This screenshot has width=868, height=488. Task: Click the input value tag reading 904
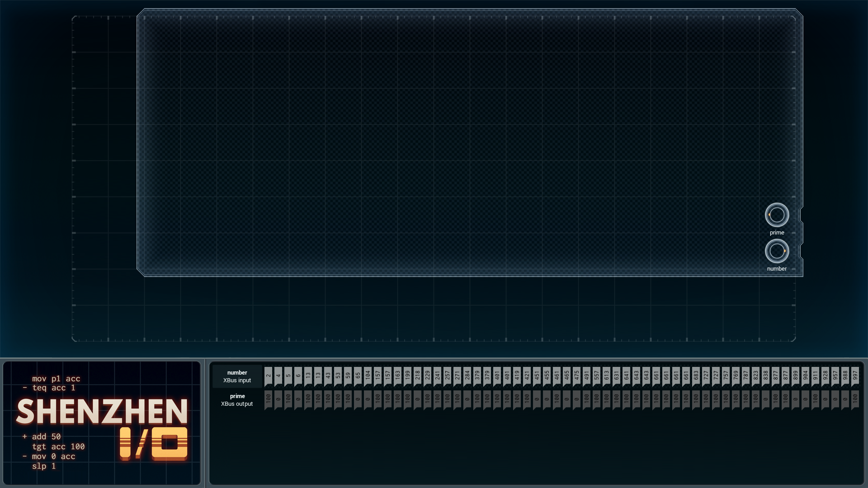point(805,376)
